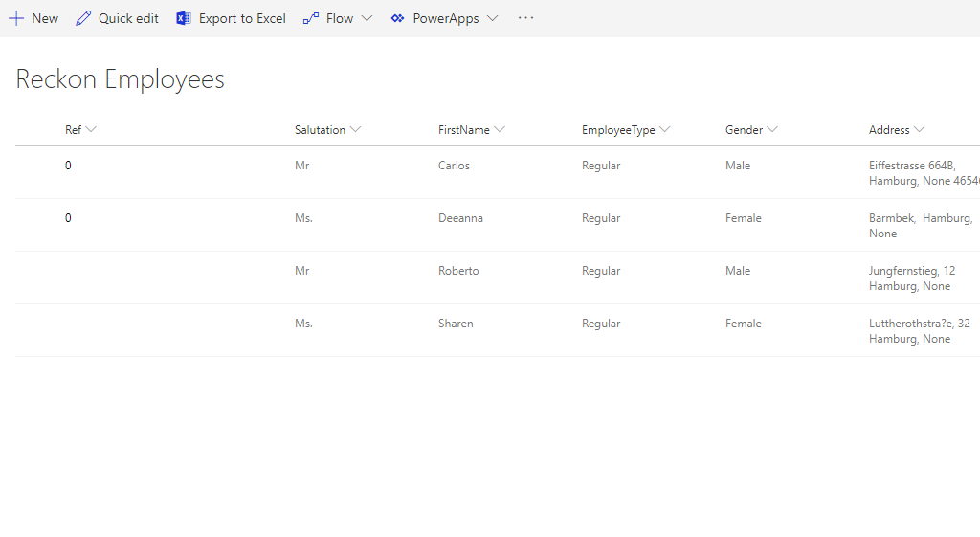Open the Address column header dropdown
This screenshot has width=980, height=537.
919,130
